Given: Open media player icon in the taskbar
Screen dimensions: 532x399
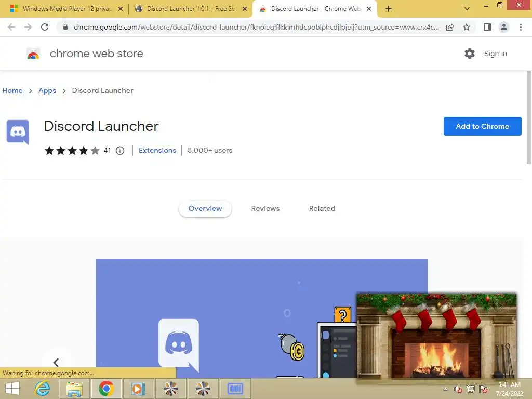Looking at the screenshot, I should (x=138, y=389).
